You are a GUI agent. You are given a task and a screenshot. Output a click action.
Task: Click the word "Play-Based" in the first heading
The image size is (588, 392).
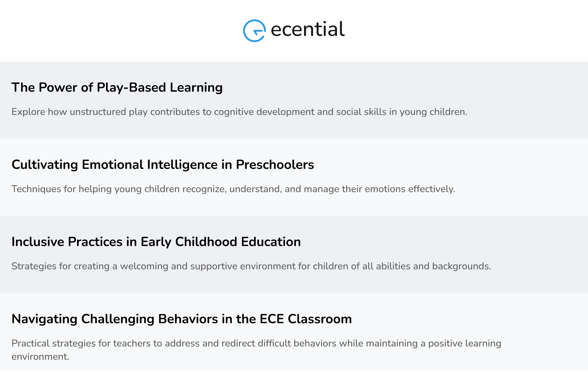[x=131, y=88]
